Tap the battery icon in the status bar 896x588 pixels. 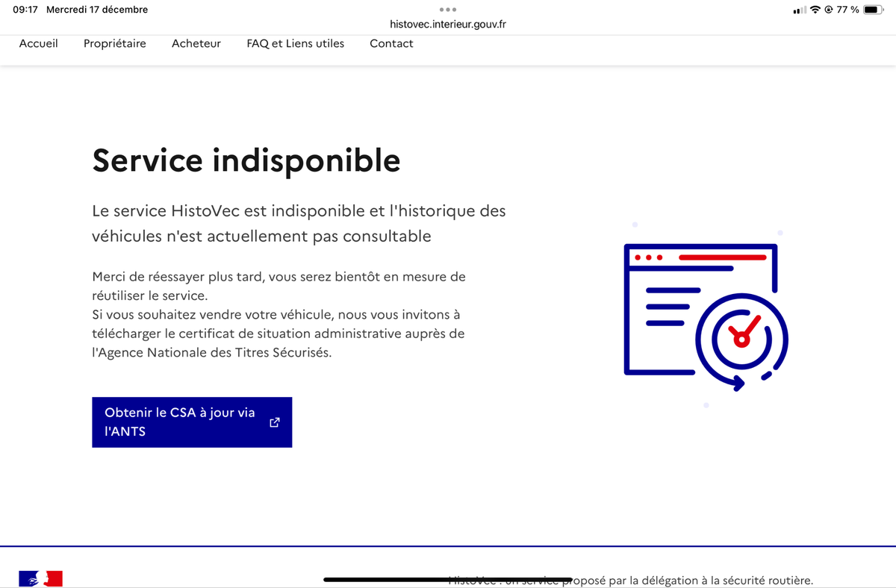874,10
